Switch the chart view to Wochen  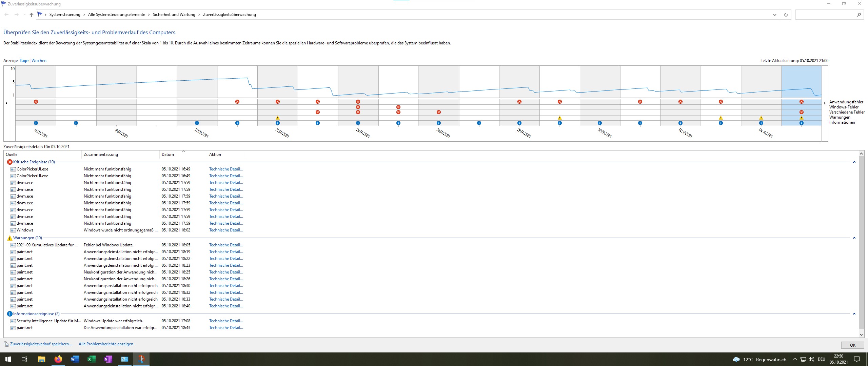(39, 61)
